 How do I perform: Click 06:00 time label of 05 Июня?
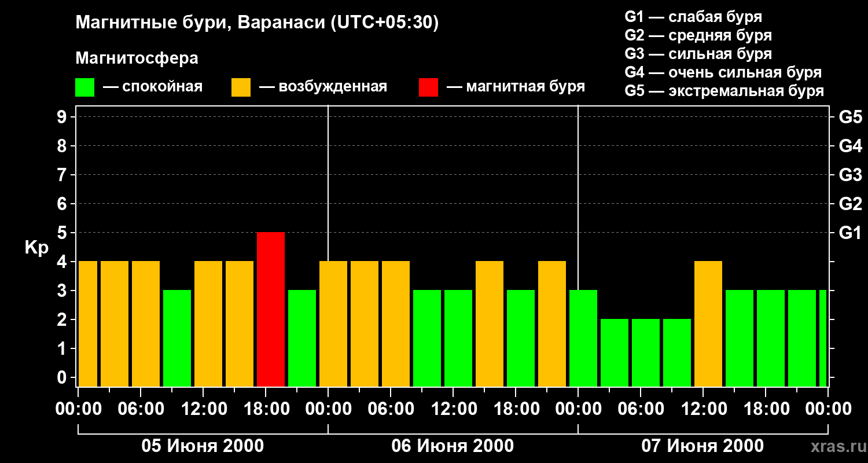141,409
